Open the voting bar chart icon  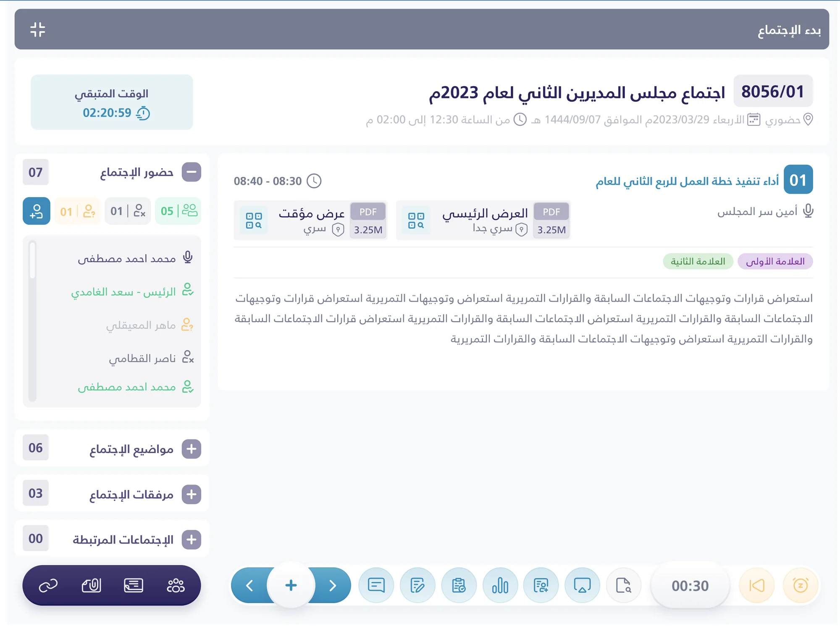click(x=500, y=585)
